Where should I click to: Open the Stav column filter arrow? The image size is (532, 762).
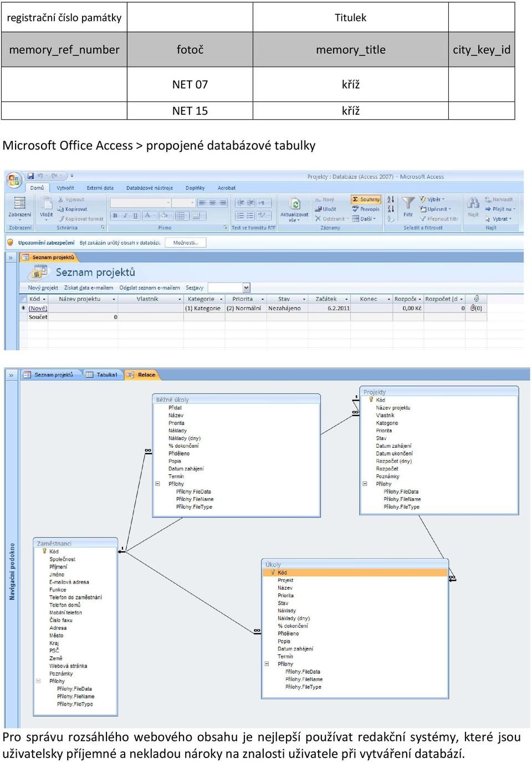point(303,299)
